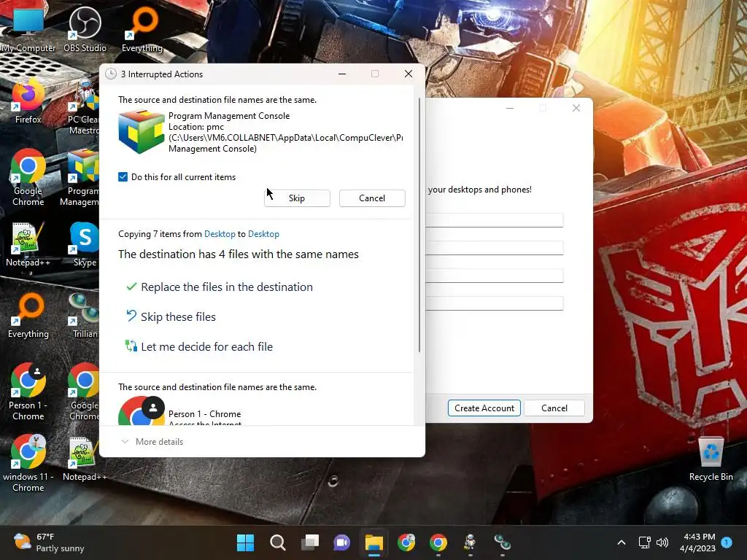Open the Google Chrome shortcut above Notepad++
The image size is (747, 560).
(x=83, y=392)
